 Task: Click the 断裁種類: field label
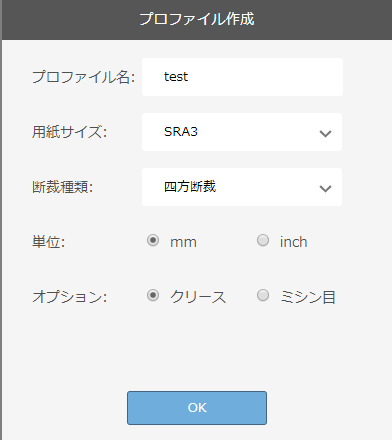click(x=62, y=187)
